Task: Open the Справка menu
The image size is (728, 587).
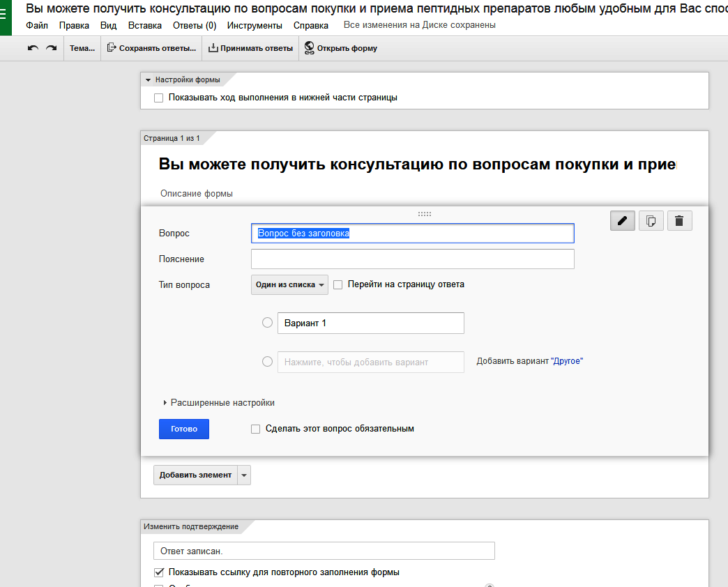Action: [x=311, y=26]
